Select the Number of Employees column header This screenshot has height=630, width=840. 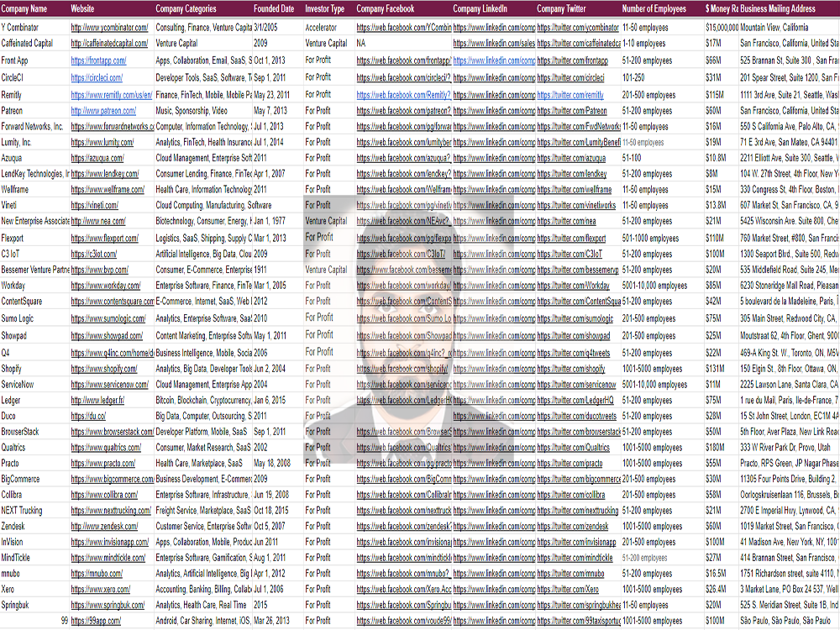tap(654, 9)
